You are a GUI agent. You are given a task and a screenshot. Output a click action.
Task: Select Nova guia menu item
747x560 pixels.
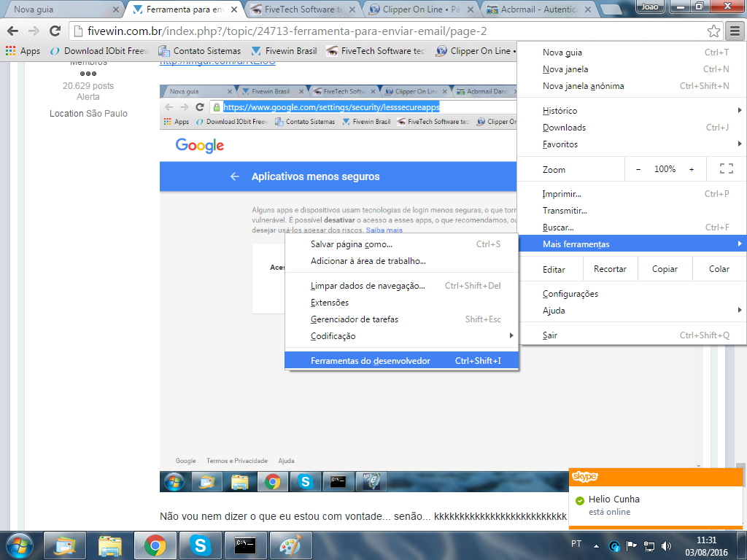(x=632, y=52)
